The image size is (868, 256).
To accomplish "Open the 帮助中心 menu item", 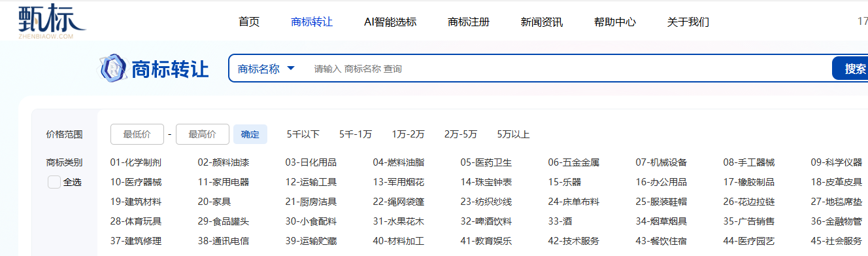I will (615, 22).
